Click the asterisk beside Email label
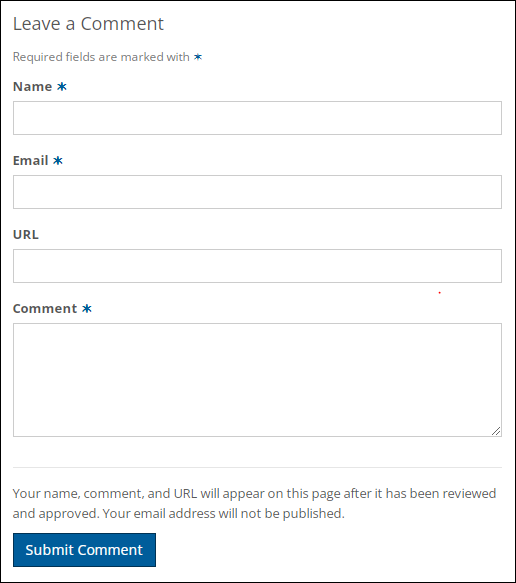Image resolution: width=516 pixels, height=583 pixels. (x=58, y=161)
